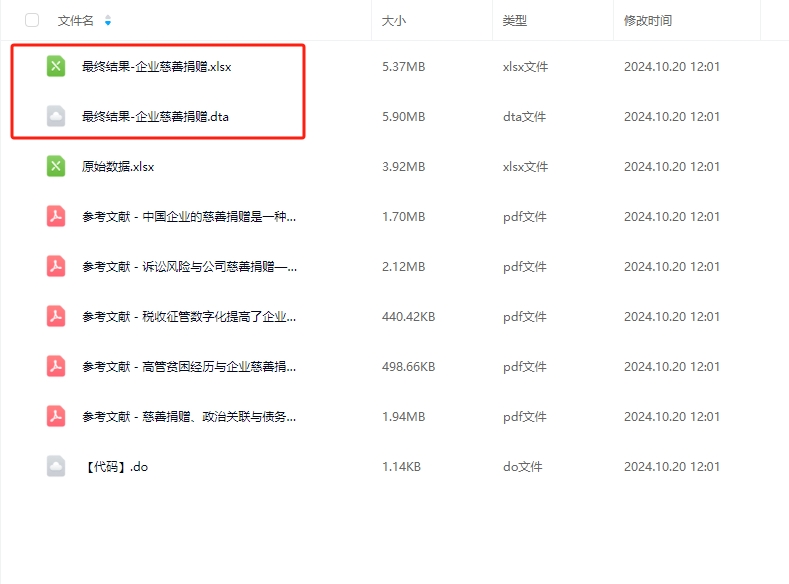Click the PDF icon of 参考文献 - 税收征管数字化
This screenshot has width=789, height=584.
click(56, 316)
